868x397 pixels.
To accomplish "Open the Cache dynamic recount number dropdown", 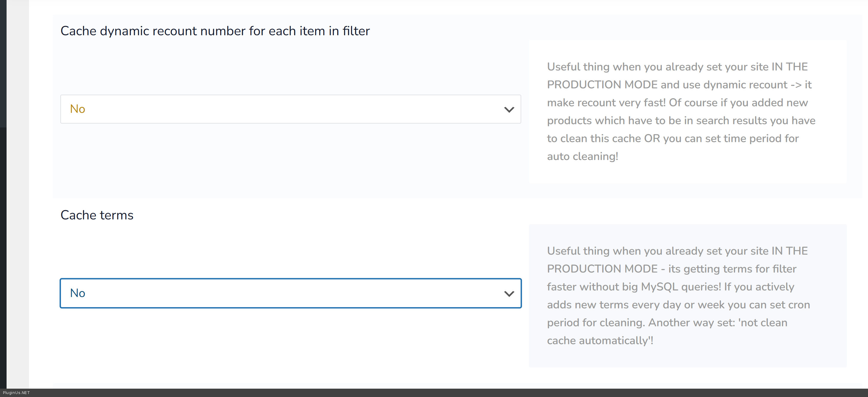I will click(x=290, y=109).
